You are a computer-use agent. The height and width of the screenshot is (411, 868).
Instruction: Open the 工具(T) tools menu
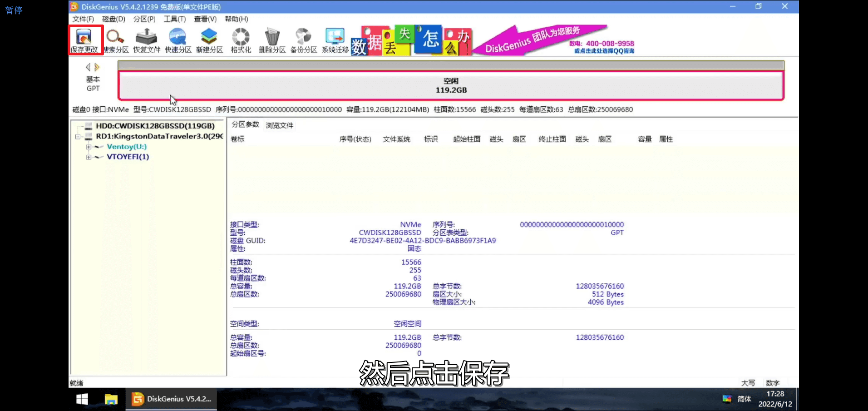tap(175, 19)
